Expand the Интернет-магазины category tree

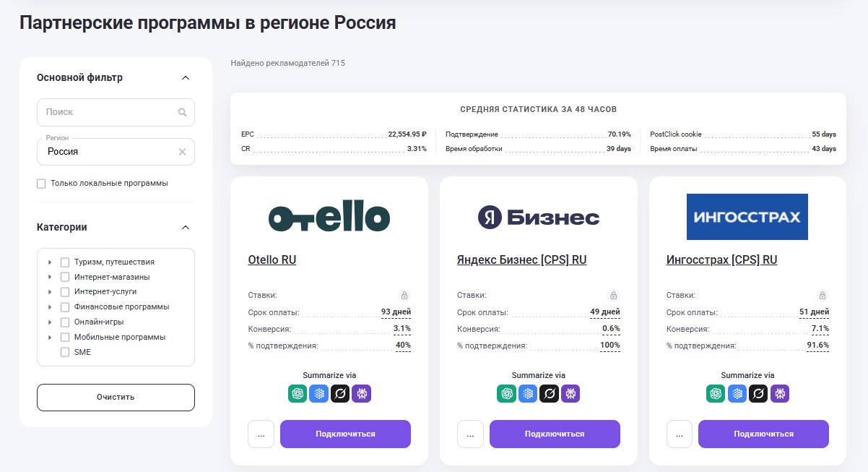(49, 276)
